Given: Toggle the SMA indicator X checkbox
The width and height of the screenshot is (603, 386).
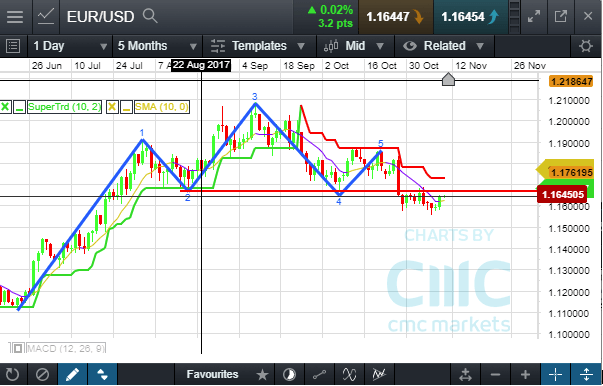Looking at the screenshot, I should [112, 107].
